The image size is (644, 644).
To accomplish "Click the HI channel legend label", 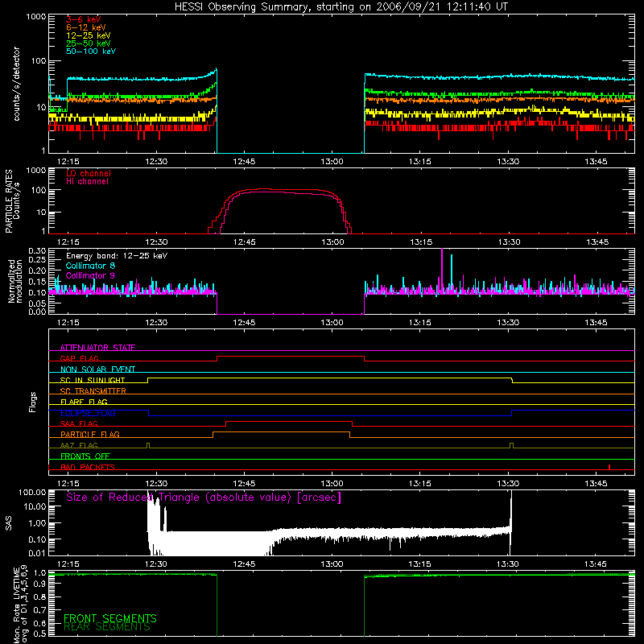I will [87, 181].
